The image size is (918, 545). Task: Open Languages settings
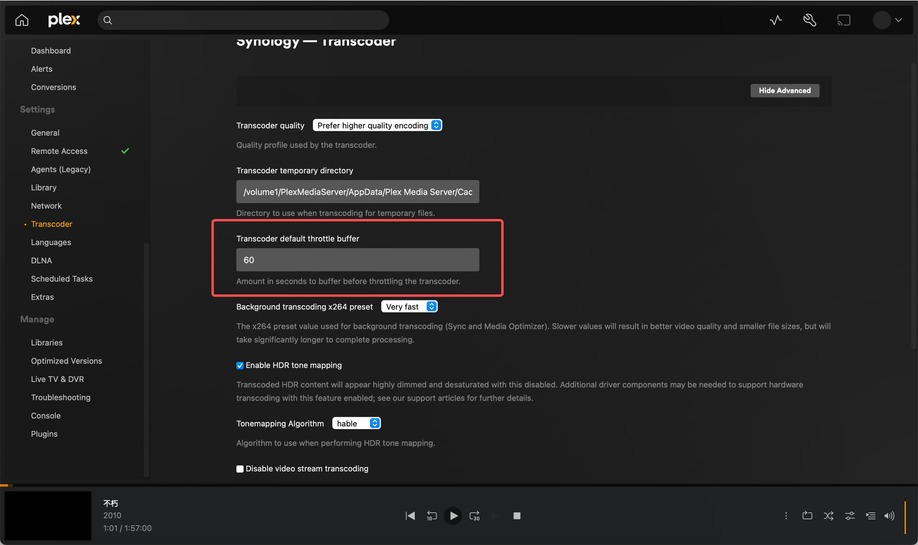pyautogui.click(x=51, y=242)
